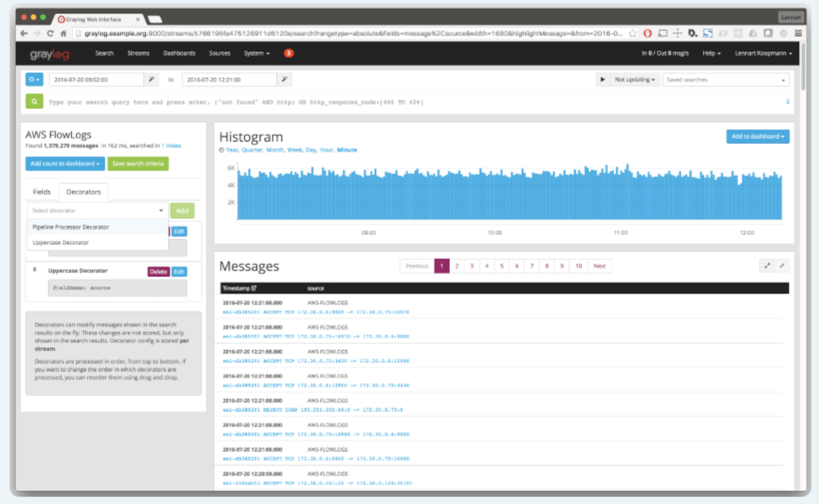Screen dimensions: 819x504
Task: Go to the Search menu item
Action: [104, 53]
